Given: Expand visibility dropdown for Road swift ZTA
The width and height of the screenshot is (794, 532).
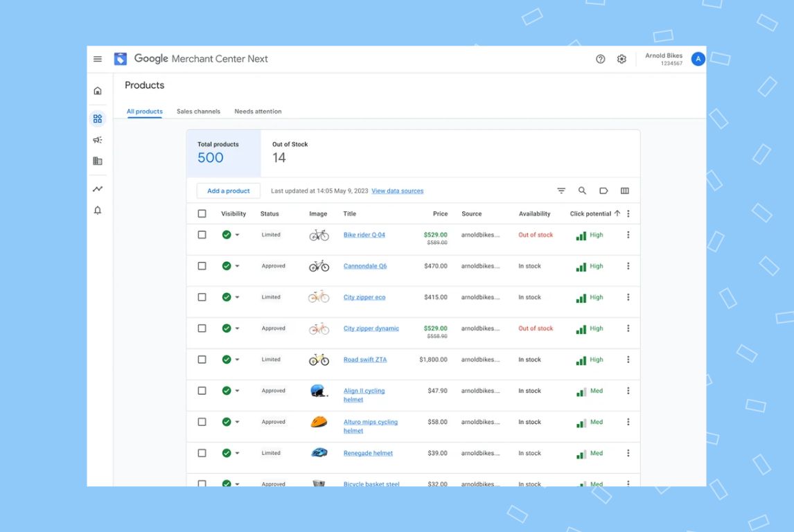Looking at the screenshot, I should click(237, 360).
